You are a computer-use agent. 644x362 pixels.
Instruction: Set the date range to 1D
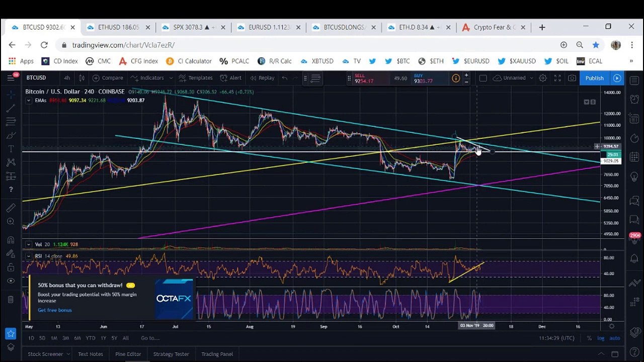tap(31, 338)
